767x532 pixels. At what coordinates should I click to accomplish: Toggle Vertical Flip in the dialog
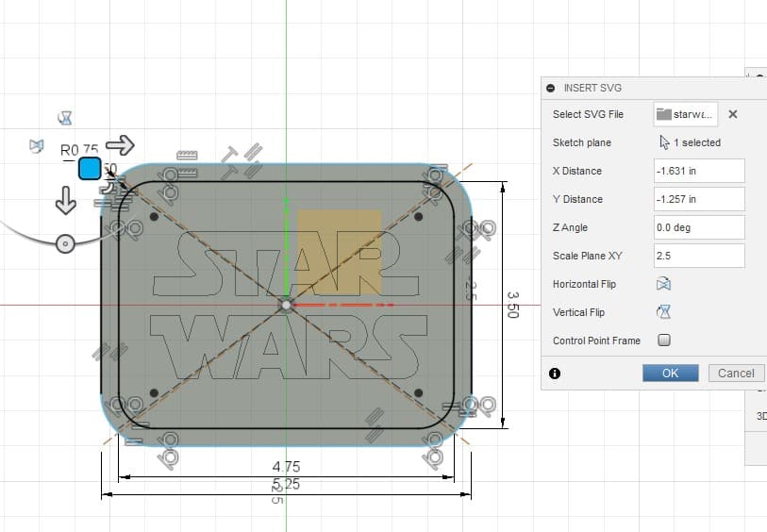[x=664, y=312]
